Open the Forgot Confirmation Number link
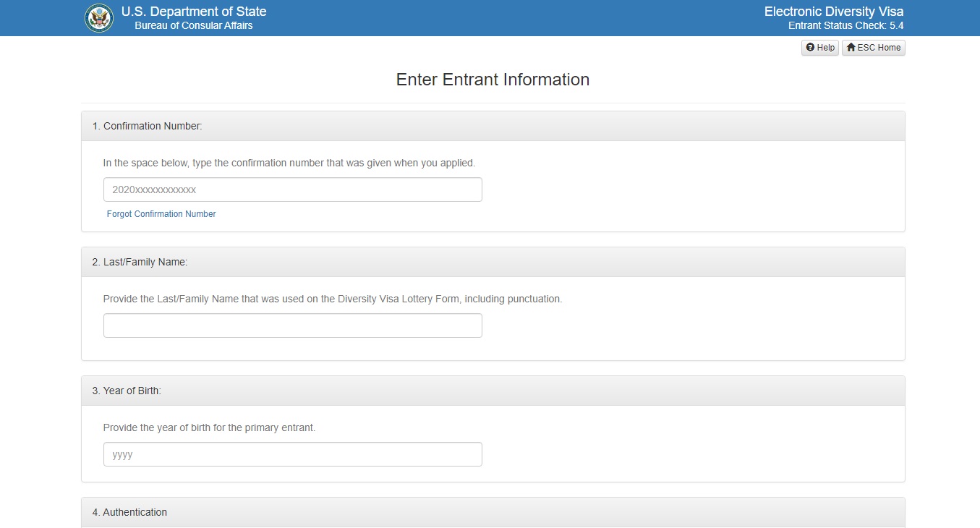This screenshot has height=528, width=980. (x=161, y=214)
